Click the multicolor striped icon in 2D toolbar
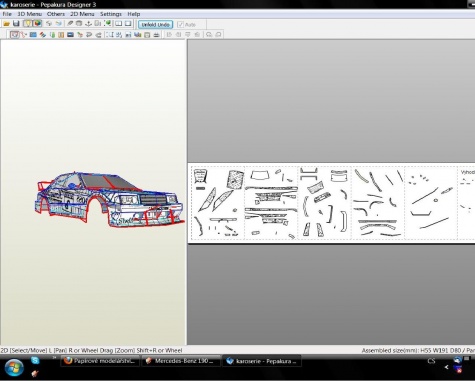This screenshot has height=381, width=475. coord(42,35)
